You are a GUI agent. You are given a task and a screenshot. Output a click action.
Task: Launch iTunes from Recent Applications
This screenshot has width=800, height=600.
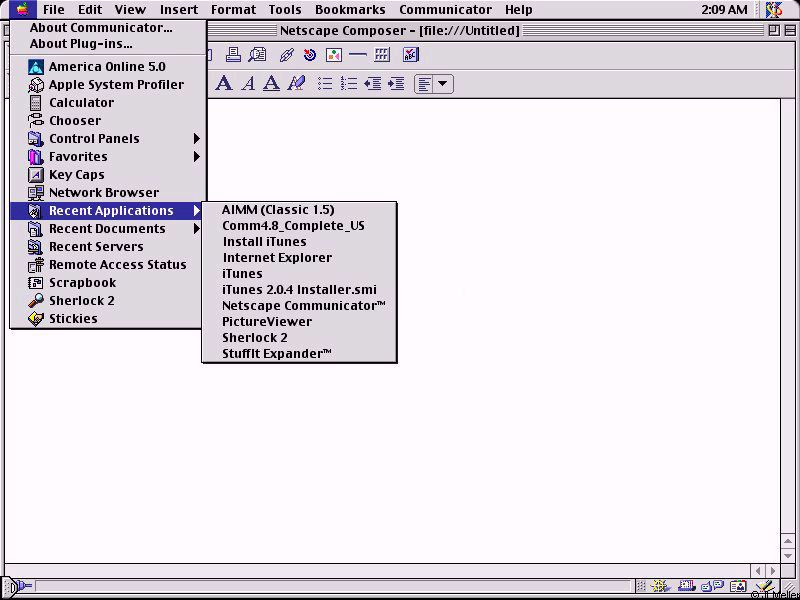[243, 274]
